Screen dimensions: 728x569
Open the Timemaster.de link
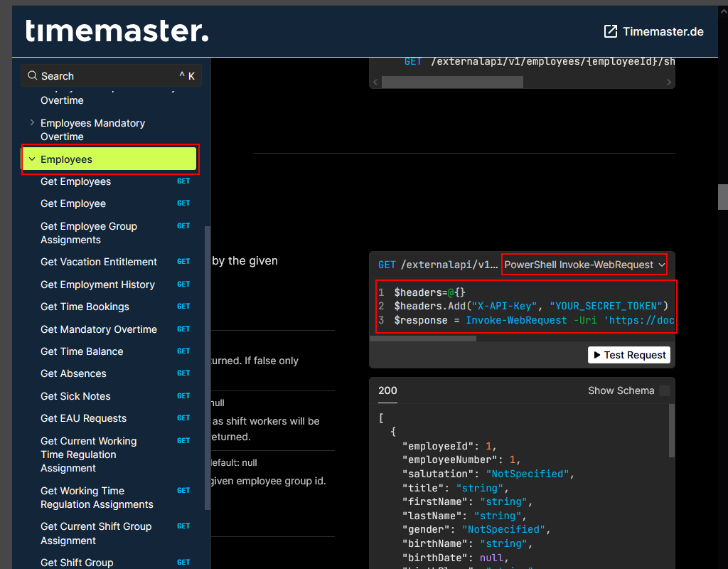click(x=663, y=31)
